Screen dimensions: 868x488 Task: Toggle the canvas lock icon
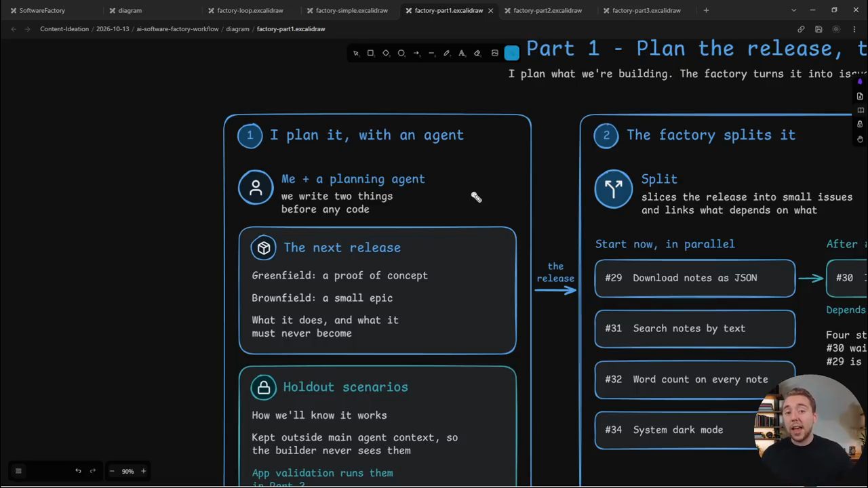(x=860, y=125)
